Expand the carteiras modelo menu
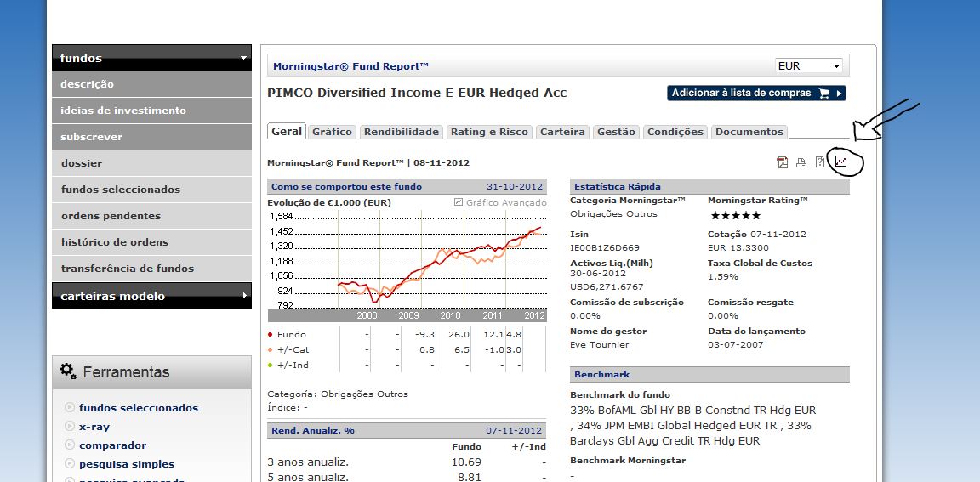The height and width of the screenshot is (482, 980). point(151,296)
